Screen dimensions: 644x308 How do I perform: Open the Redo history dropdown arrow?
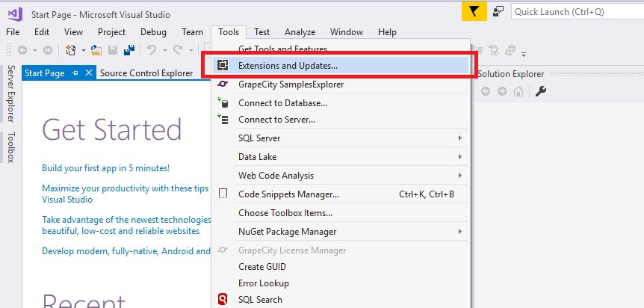click(x=191, y=51)
